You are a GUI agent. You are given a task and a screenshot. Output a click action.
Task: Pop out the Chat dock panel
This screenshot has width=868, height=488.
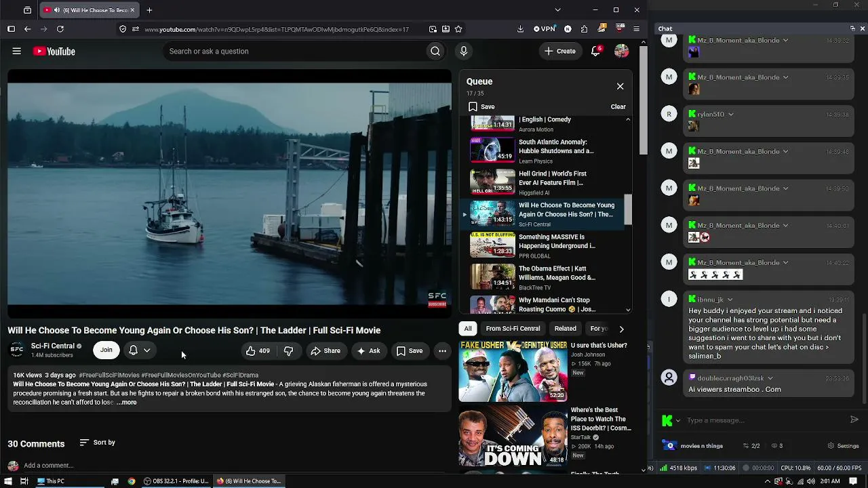tap(852, 28)
